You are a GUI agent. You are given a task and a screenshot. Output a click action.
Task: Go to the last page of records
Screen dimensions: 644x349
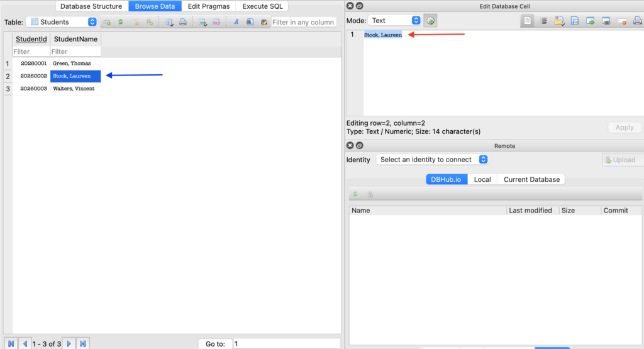click(x=83, y=344)
